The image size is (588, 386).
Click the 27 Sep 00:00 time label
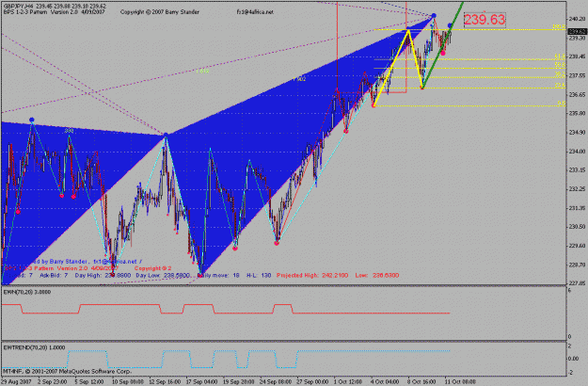313,382
